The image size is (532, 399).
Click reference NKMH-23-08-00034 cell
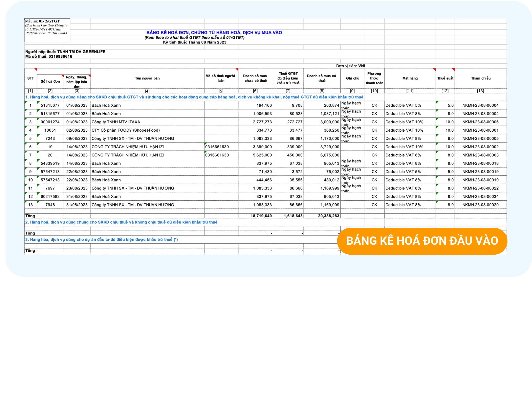click(480, 196)
